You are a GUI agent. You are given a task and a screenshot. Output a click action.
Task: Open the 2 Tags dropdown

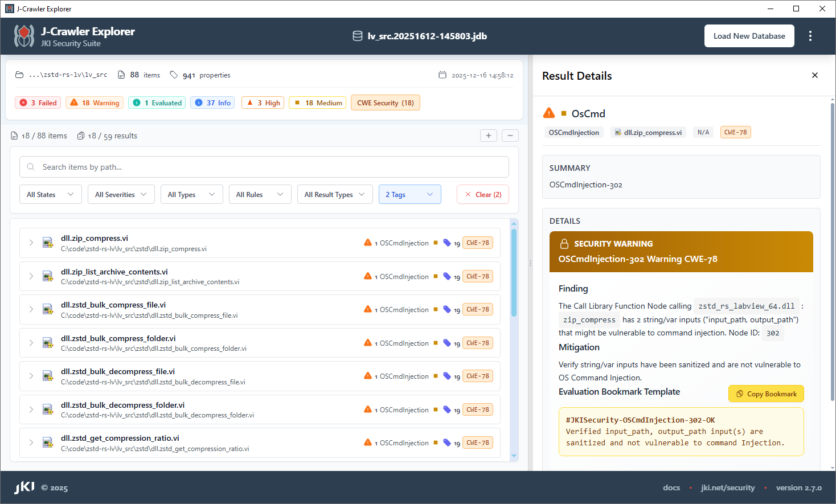click(x=409, y=194)
